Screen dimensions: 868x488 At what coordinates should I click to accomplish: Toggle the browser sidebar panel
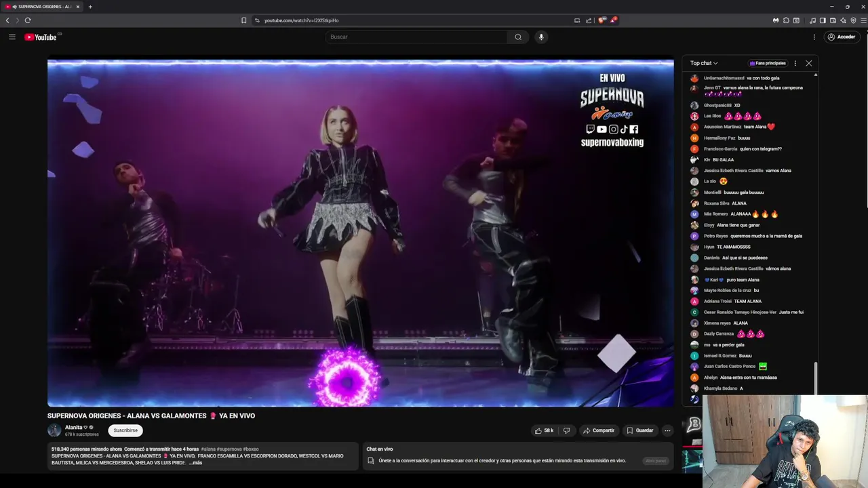[823, 20]
